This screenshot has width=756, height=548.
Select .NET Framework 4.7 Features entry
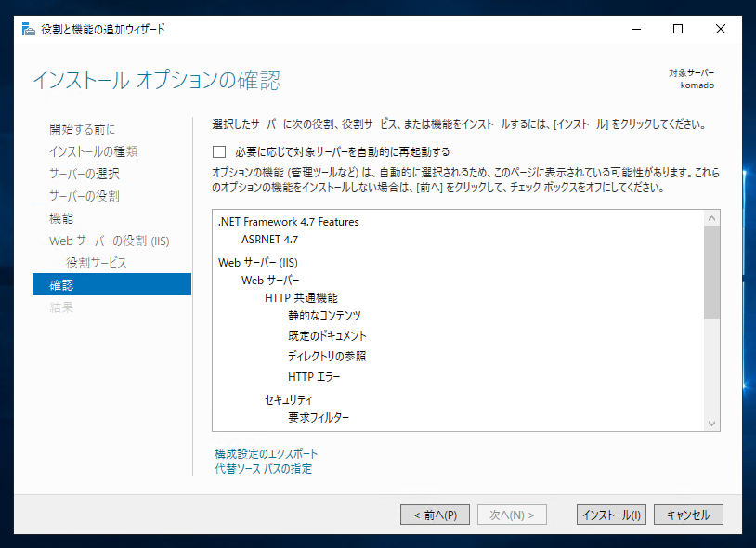pos(289,222)
